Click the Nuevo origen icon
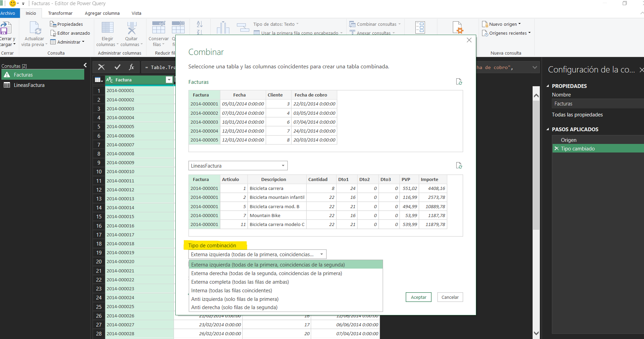Screen dimensions: 644x339 coord(485,24)
